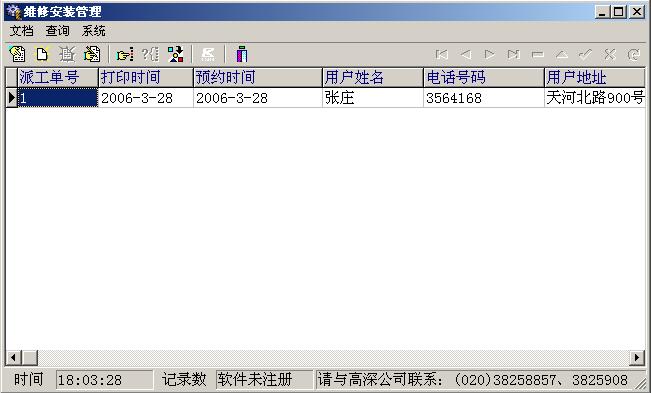This screenshot has width=651, height=393.
Task: Select the 电话号码 cell 3564168
Action: pos(484,98)
